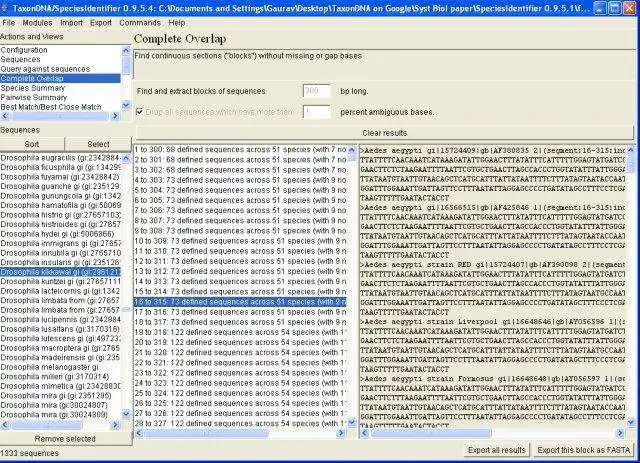Select Configuration in Actions and Views

click(60, 50)
